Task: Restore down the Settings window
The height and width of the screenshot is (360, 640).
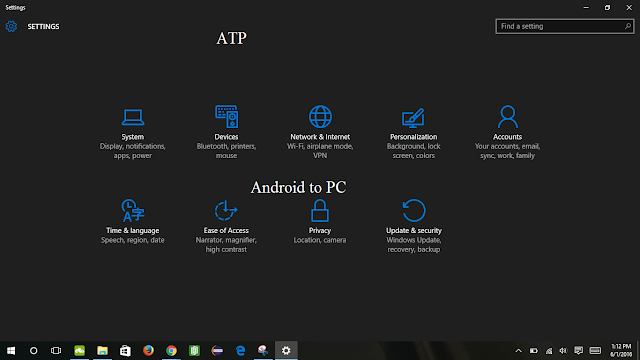Action: (607, 7)
